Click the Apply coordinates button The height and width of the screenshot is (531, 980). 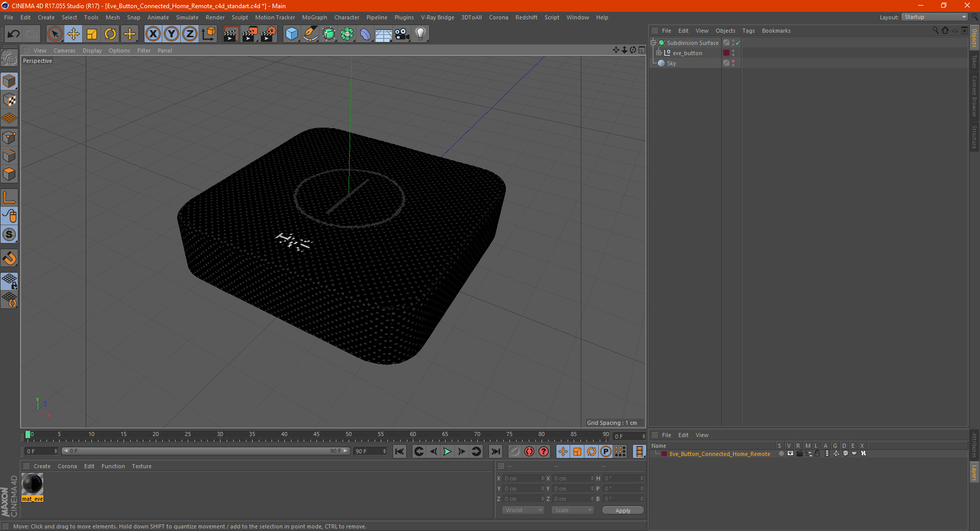click(x=623, y=511)
